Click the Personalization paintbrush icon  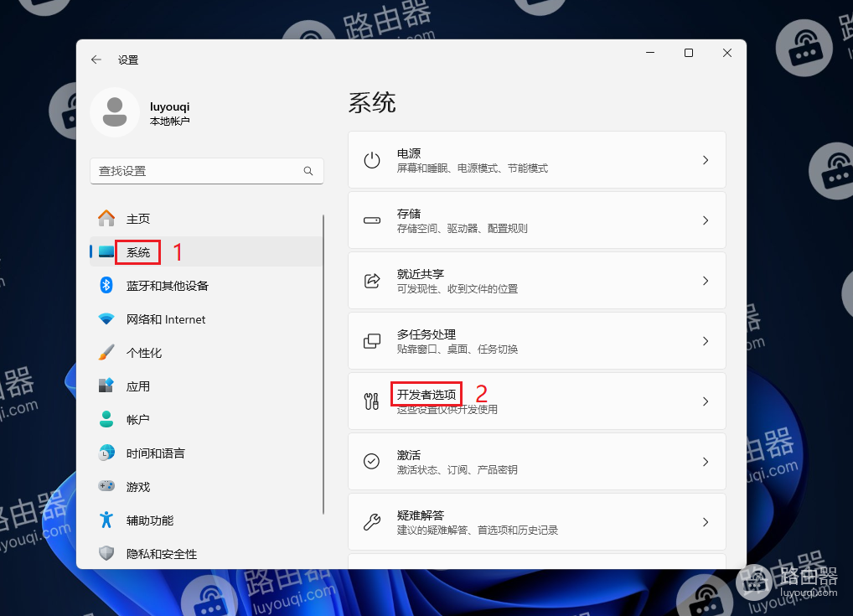pyautogui.click(x=106, y=352)
